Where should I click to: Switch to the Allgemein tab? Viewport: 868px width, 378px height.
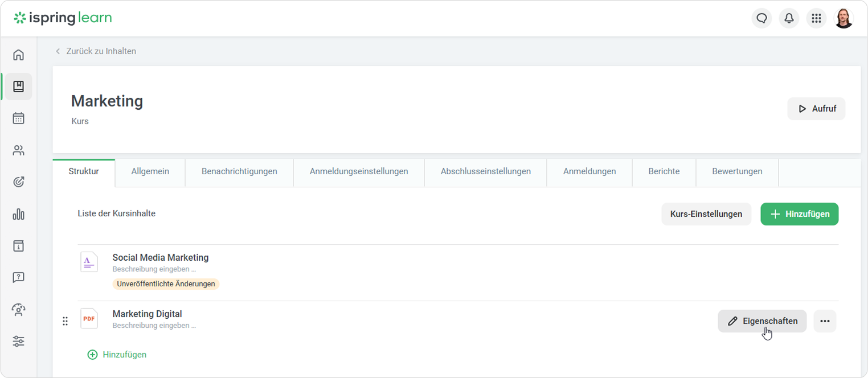coord(150,171)
